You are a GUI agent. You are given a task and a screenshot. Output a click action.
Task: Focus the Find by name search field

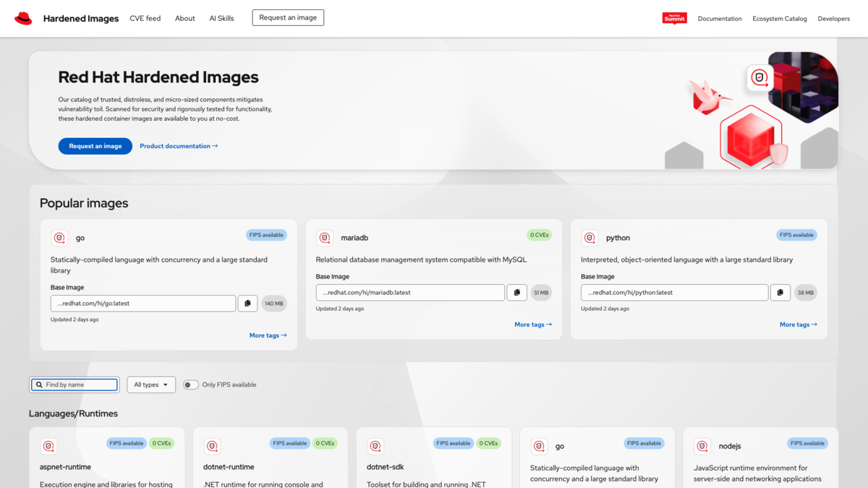[75, 385]
